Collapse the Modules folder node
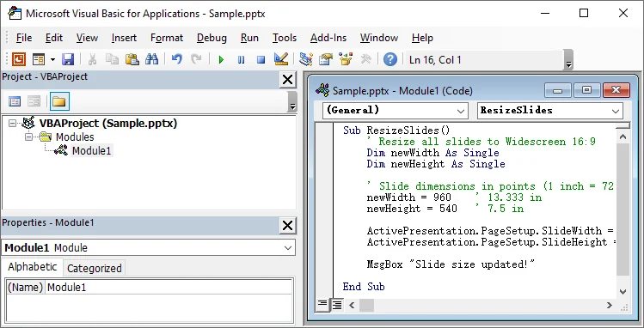Image resolution: width=644 pixels, height=328 pixels. pyautogui.click(x=28, y=137)
